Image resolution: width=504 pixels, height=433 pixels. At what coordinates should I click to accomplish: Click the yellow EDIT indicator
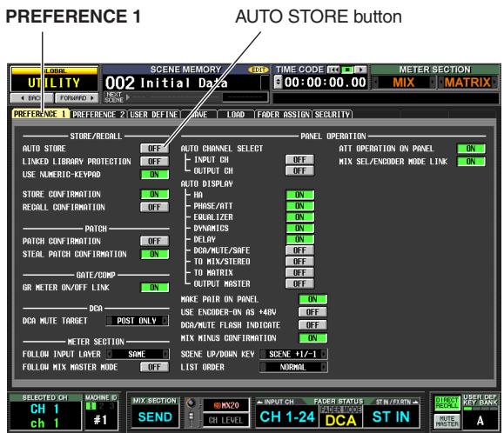tap(258, 70)
